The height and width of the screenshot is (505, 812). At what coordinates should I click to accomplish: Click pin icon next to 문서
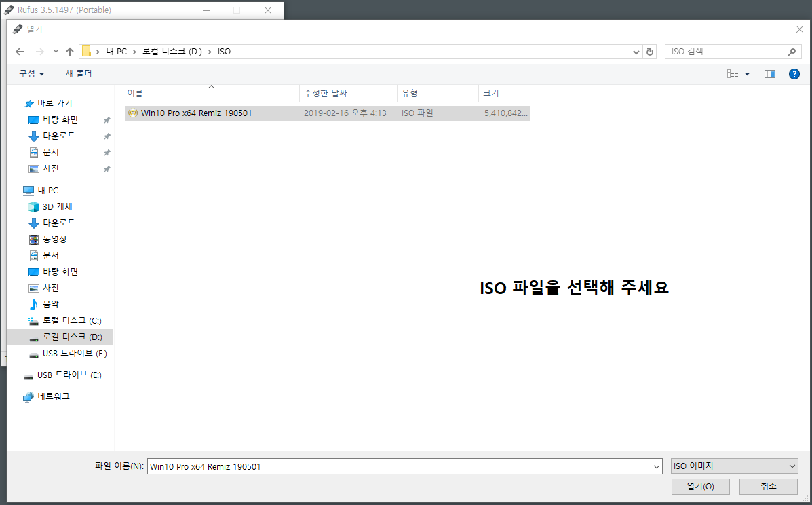tap(107, 153)
